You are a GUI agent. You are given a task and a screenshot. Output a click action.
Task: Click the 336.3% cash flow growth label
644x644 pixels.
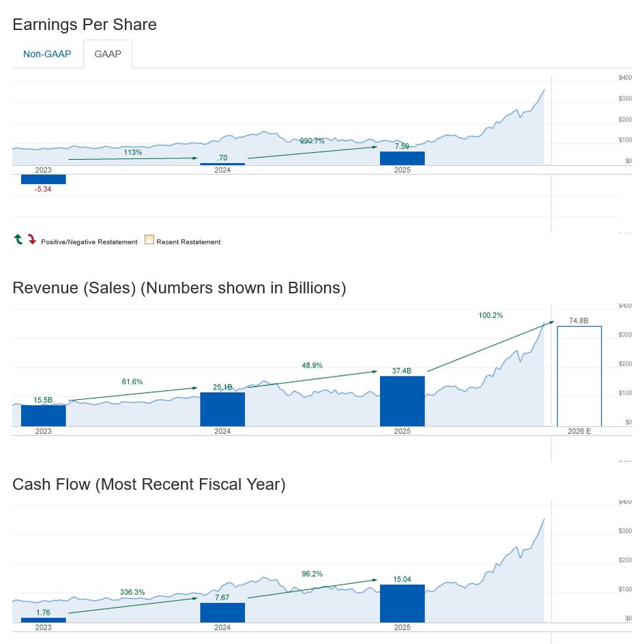point(132,592)
